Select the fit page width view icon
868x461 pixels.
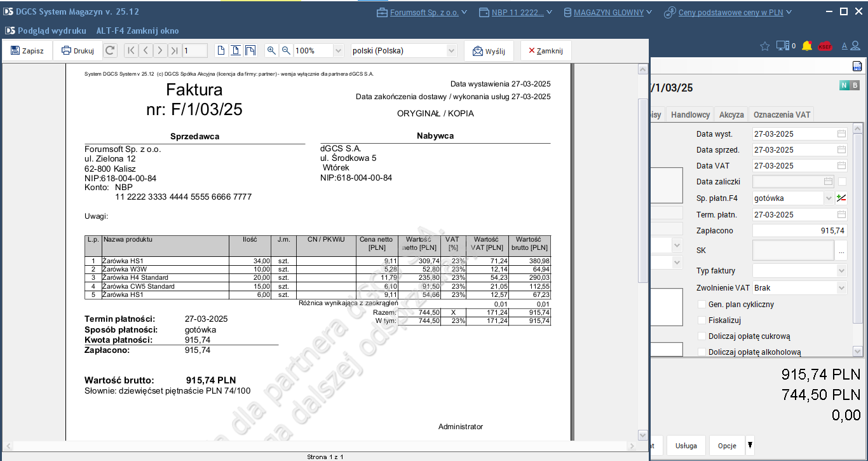[x=236, y=51]
